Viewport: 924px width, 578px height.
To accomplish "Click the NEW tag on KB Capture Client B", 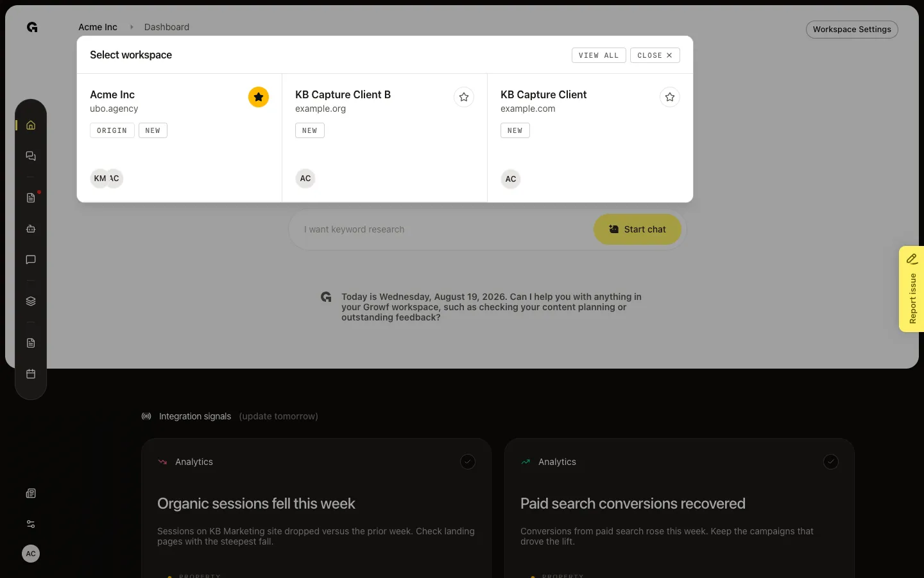I will (310, 130).
